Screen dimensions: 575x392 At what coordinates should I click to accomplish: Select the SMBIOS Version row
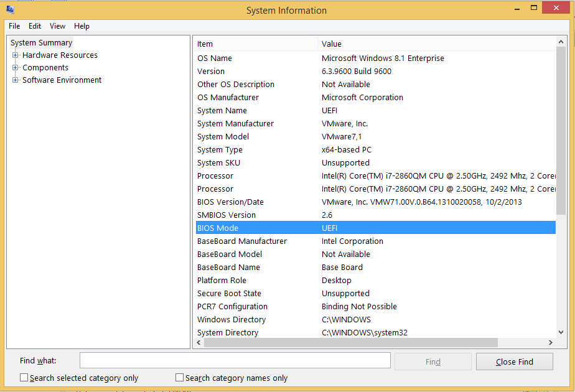(x=376, y=215)
